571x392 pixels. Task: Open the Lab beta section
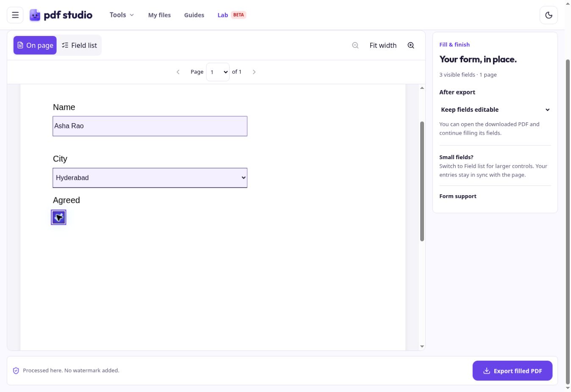232,15
